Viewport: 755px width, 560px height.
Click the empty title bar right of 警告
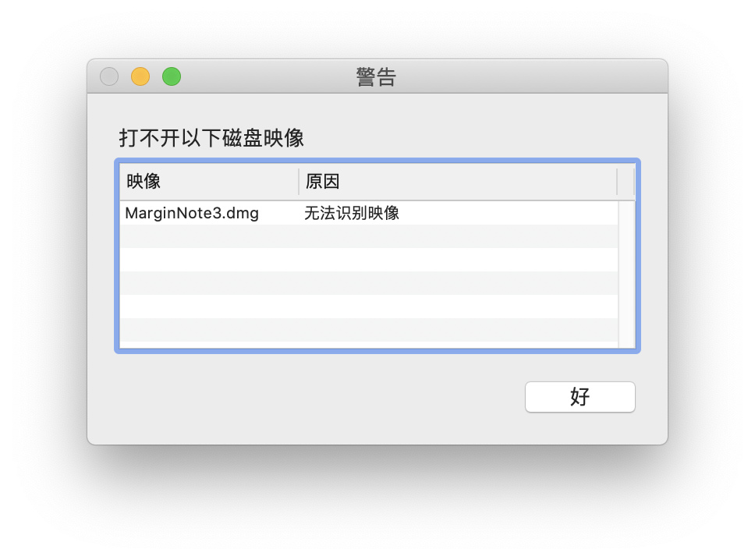click(x=530, y=76)
